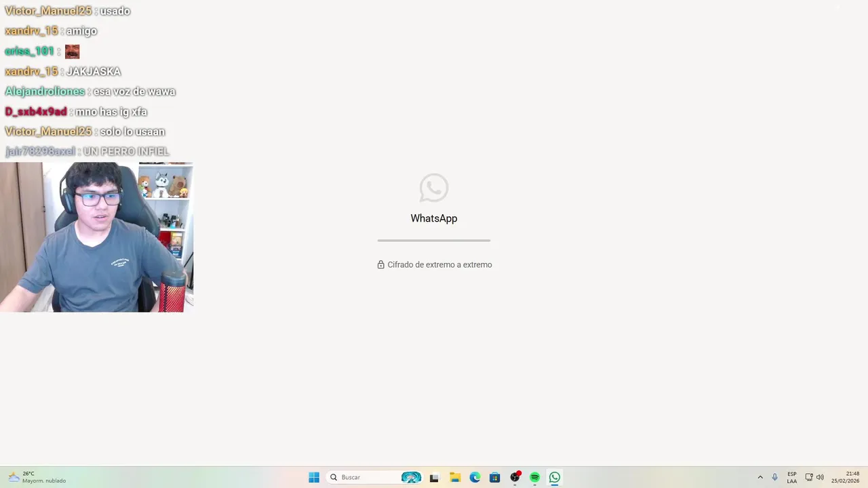Open OBS Studio icon with red dot
The width and height of the screenshot is (868, 488).
(515, 477)
